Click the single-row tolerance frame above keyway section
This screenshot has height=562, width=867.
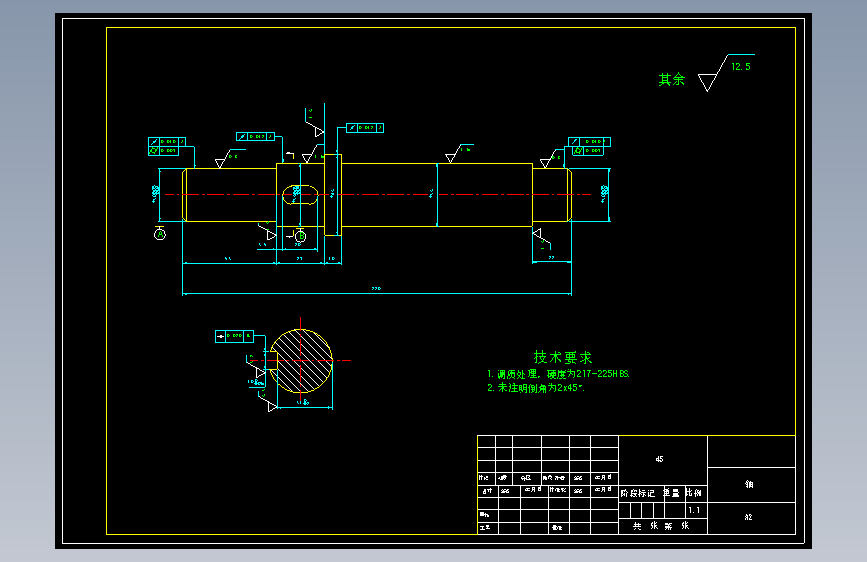click(x=255, y=136)
